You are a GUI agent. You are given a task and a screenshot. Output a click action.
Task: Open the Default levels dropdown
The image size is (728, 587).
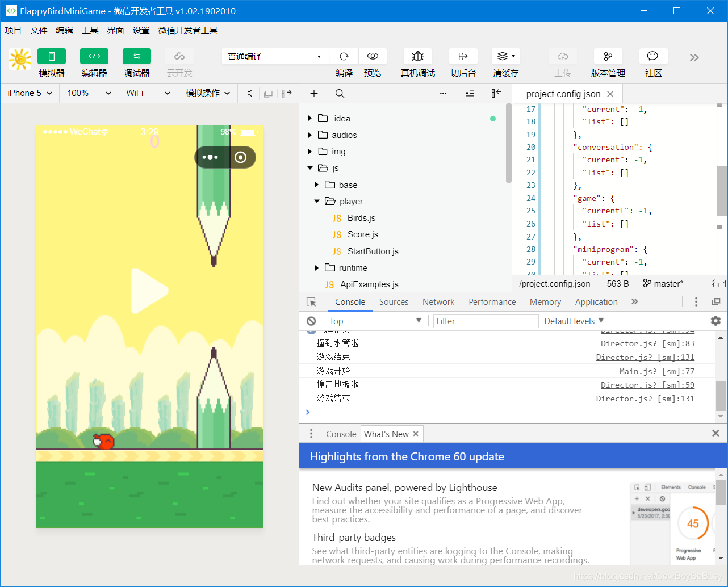click(x=574, y=321)
